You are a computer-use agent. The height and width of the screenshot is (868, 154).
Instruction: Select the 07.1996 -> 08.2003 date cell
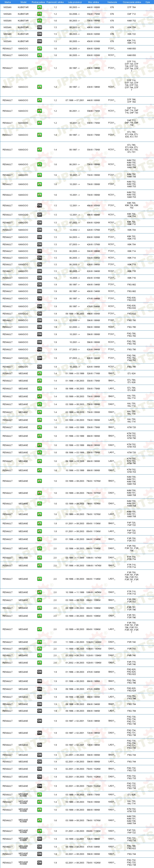point(75,566)
